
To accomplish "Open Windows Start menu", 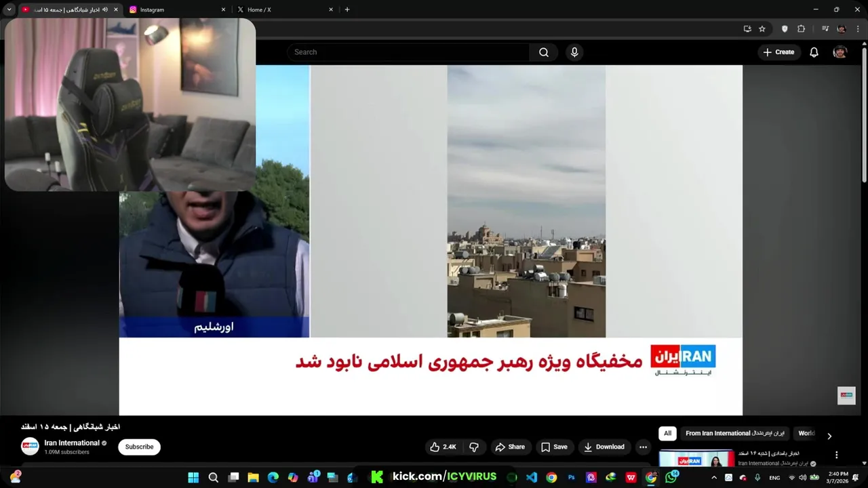I will (x=193, y=477).
